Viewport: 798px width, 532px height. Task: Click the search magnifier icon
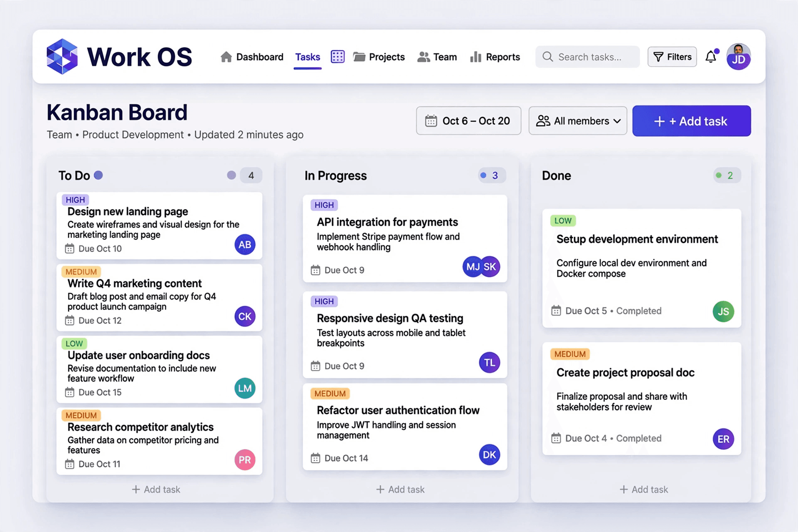point(548,57)
